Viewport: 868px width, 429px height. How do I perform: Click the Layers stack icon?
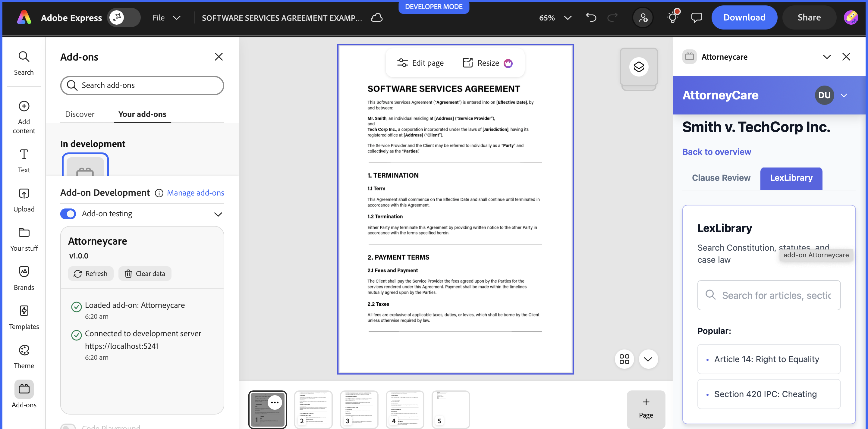click(x=639, y=67)
